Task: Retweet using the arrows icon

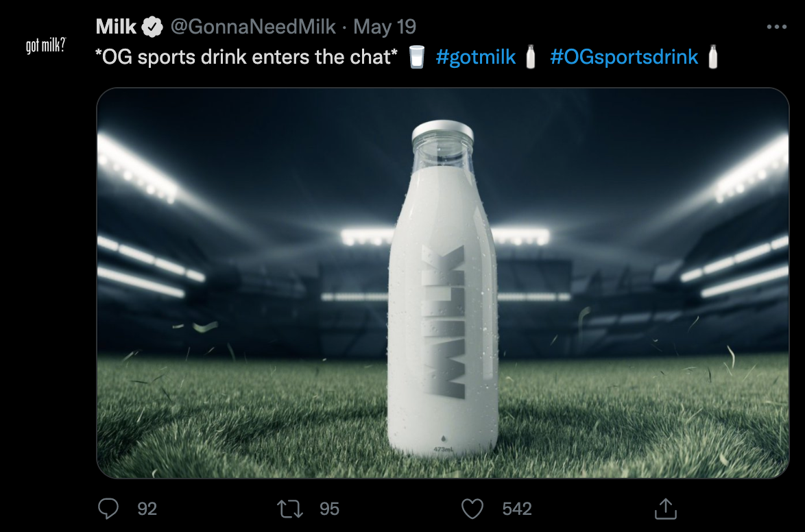Action: [x=290, y=509]
